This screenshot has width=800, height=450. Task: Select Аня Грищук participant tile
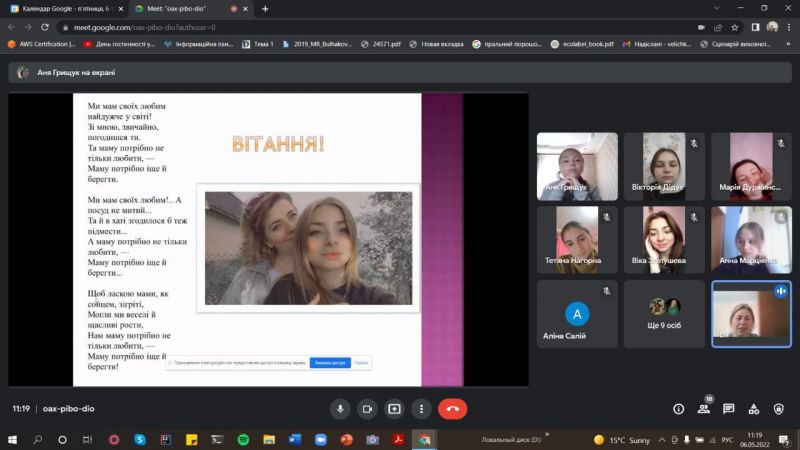(577, 166)
